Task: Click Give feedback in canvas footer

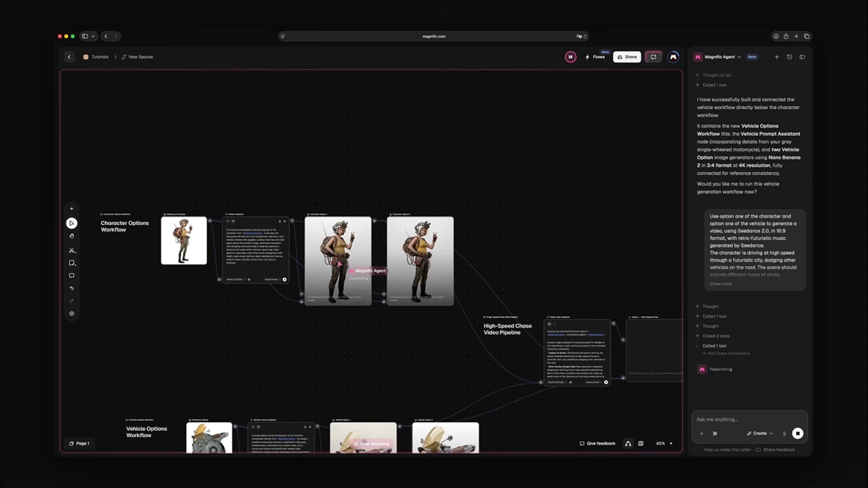Action: (x=597, y=443)
